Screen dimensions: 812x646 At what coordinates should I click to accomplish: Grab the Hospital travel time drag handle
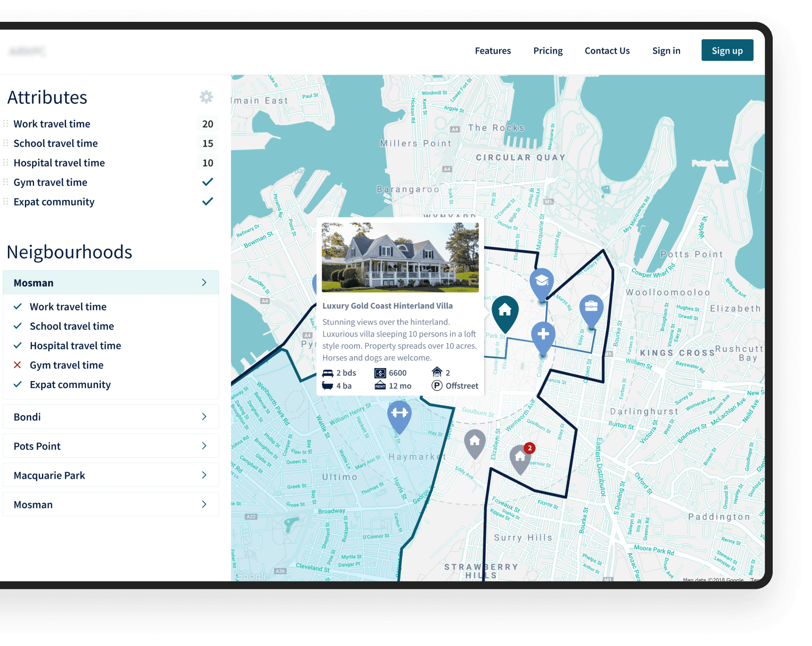point(6,163)
